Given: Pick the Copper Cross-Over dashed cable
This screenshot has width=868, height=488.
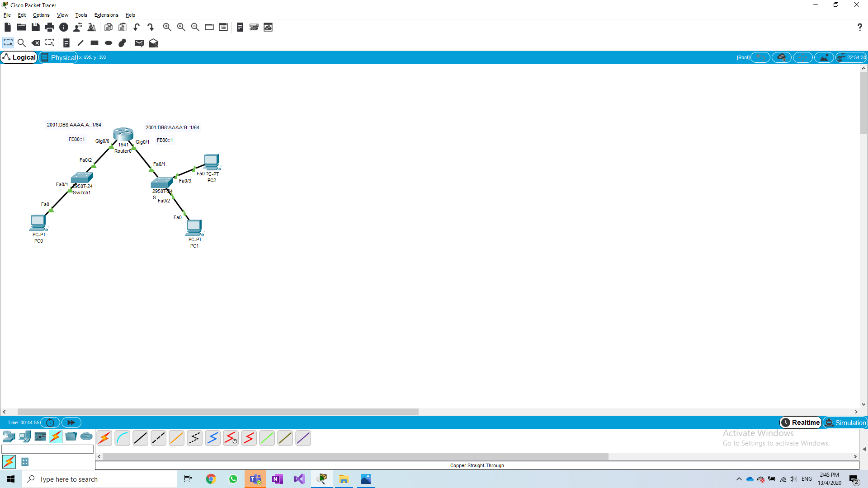Looking at the screenshot, I should pyautogui.click(x=159, y=438).
